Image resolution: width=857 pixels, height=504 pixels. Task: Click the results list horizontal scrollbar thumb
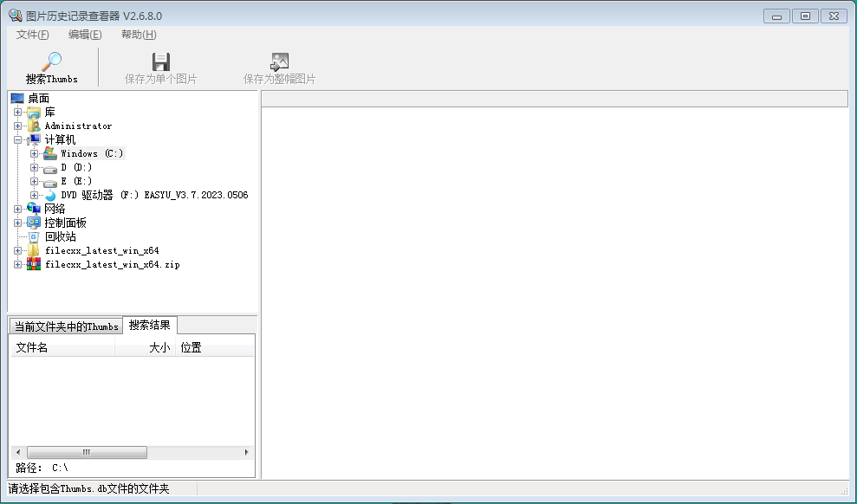click(87, 452)
